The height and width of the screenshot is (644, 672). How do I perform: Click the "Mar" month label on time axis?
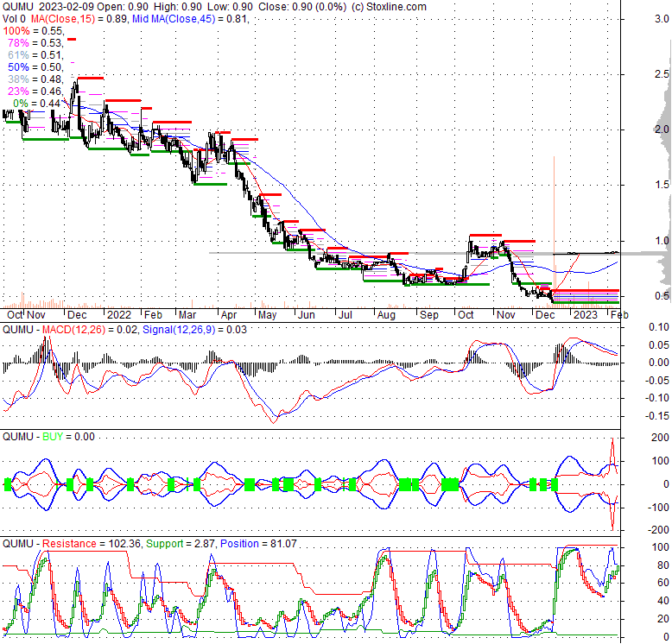click(187, 315)
